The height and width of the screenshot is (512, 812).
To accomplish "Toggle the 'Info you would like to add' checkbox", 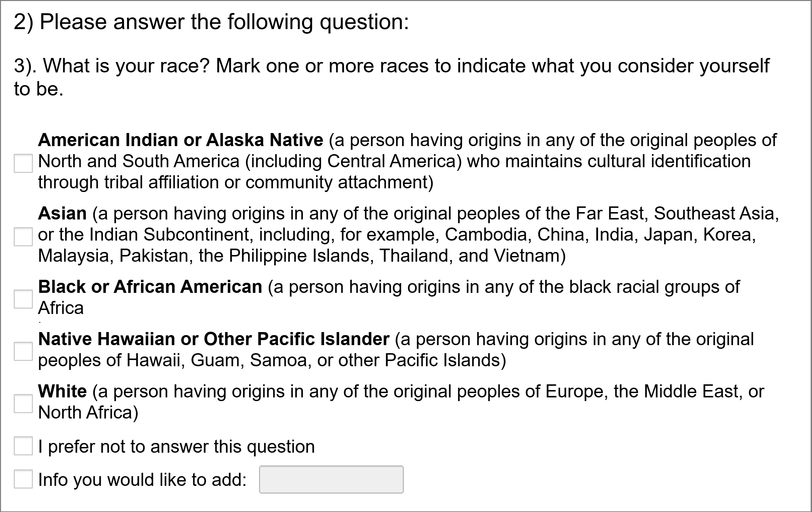I will pyautogui.click(x=23, y=479).
